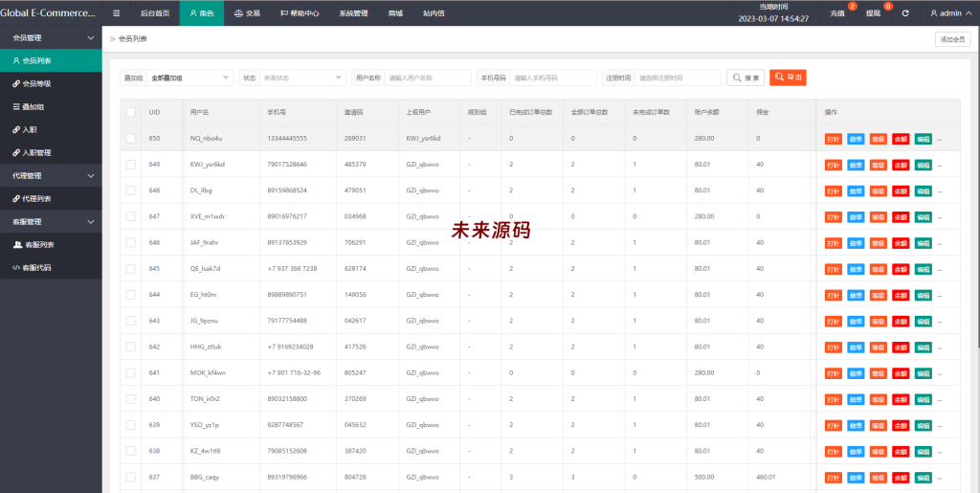Open the 交易 top menu
This screenshot has width=980, height=493.
[x=247, y=13]
